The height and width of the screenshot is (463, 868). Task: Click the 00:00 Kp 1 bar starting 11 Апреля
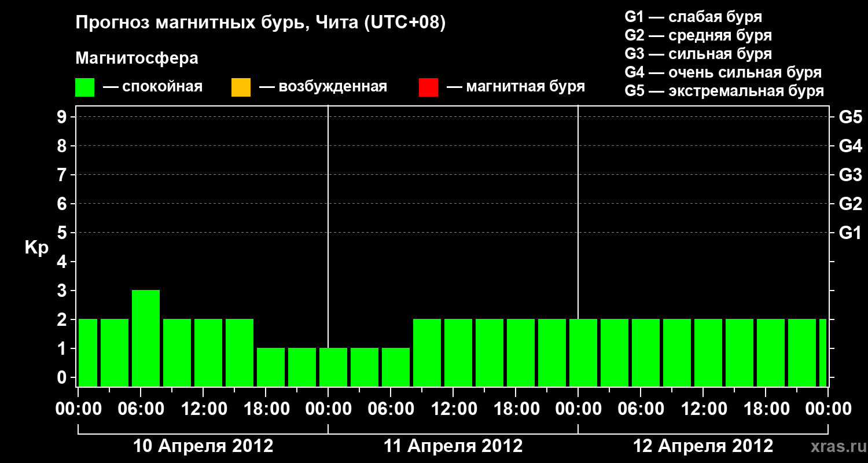(x=333, y=367)
